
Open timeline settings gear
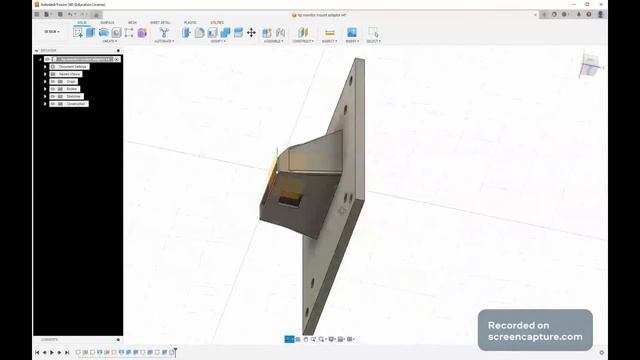point(601,353)
